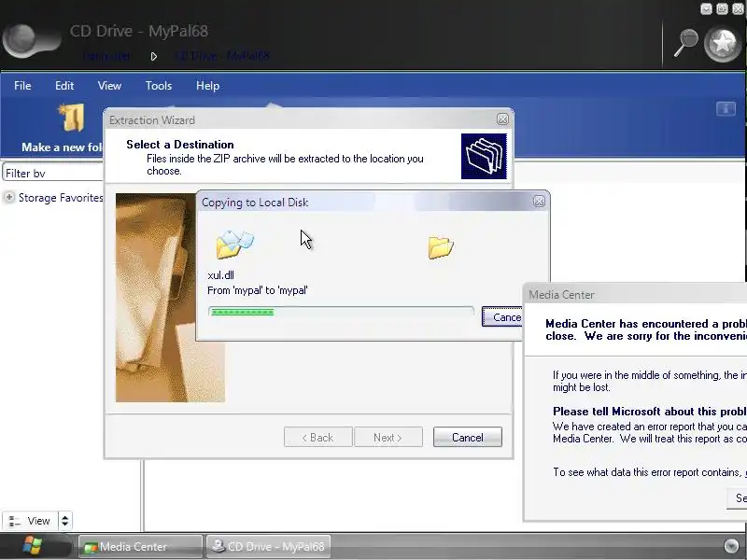The image size is (747, 560).
Task: Click the CD Drive breadcrumb link
Action: click(x=222, y=56)
